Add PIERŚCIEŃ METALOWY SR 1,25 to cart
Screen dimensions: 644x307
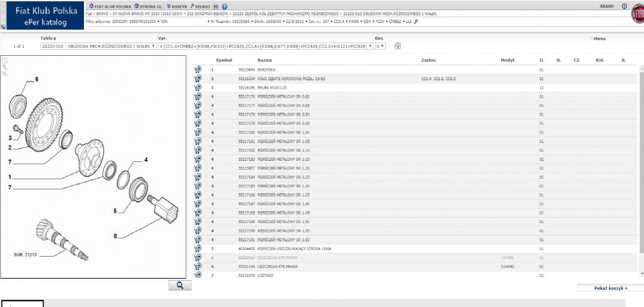coord(197,176)
